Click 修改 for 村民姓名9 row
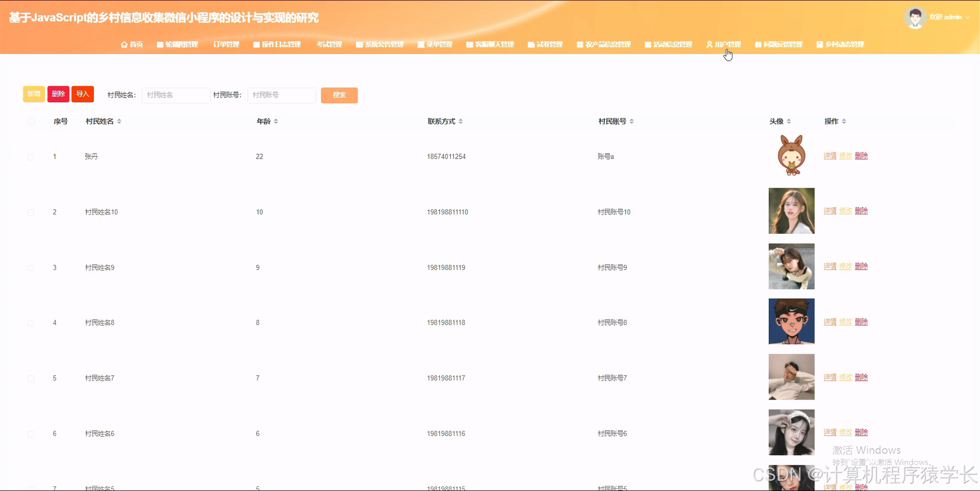The image size is (980, 491). [x=846, y=266]
